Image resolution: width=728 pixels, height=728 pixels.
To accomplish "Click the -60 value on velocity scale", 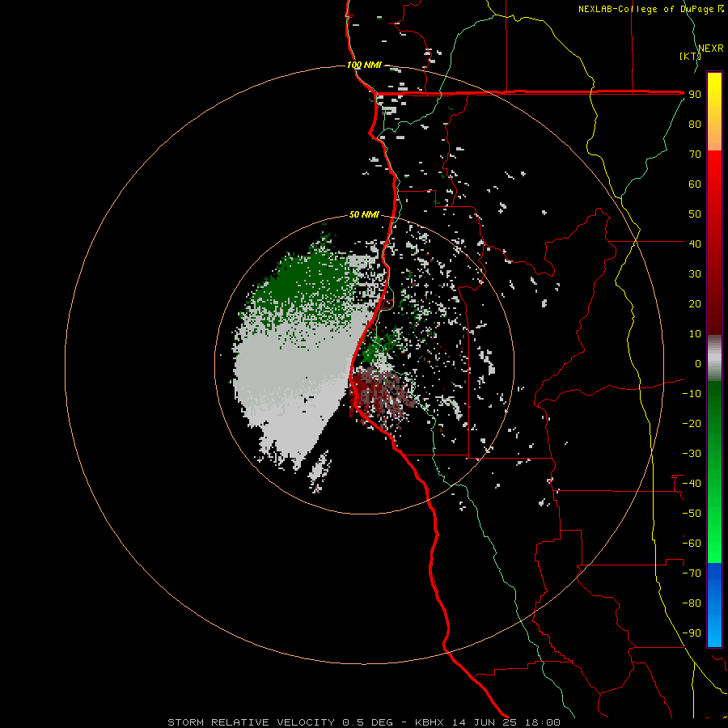I will click(x=692, y=544).
